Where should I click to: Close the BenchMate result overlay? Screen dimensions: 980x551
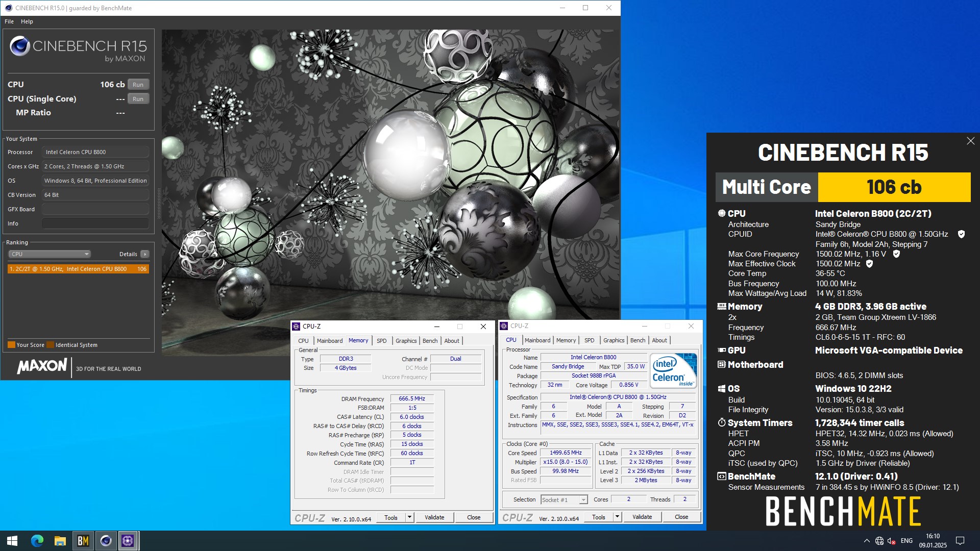click(970, 141)
